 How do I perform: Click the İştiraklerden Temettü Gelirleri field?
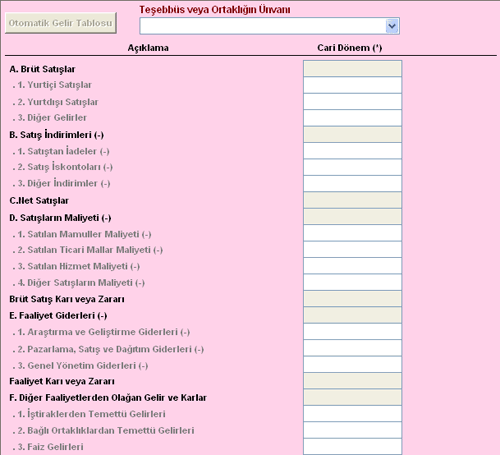353,413
